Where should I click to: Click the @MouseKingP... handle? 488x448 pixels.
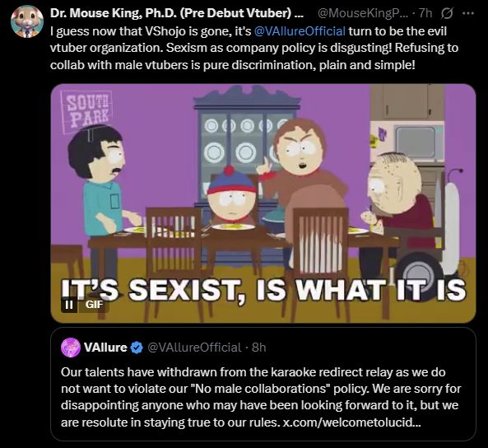(363, 13)
